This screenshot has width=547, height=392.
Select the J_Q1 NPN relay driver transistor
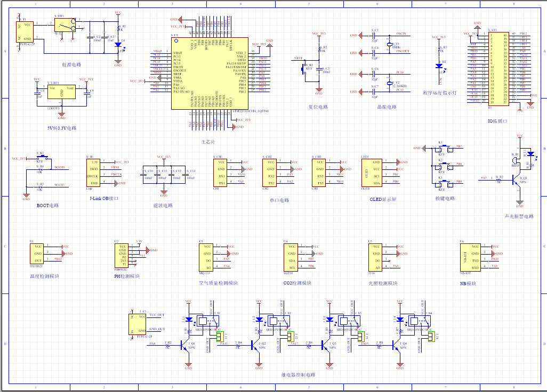[184, 346]
